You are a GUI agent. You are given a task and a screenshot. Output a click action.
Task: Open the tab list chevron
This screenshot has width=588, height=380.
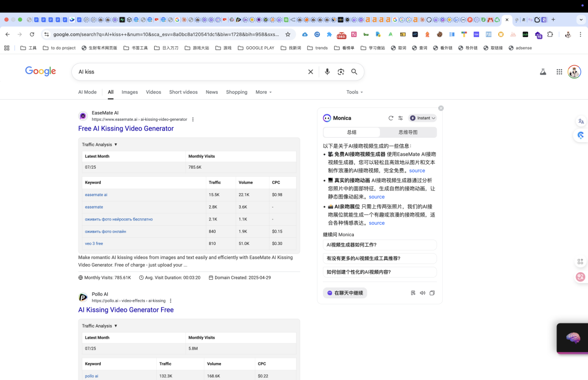[581, 20]
